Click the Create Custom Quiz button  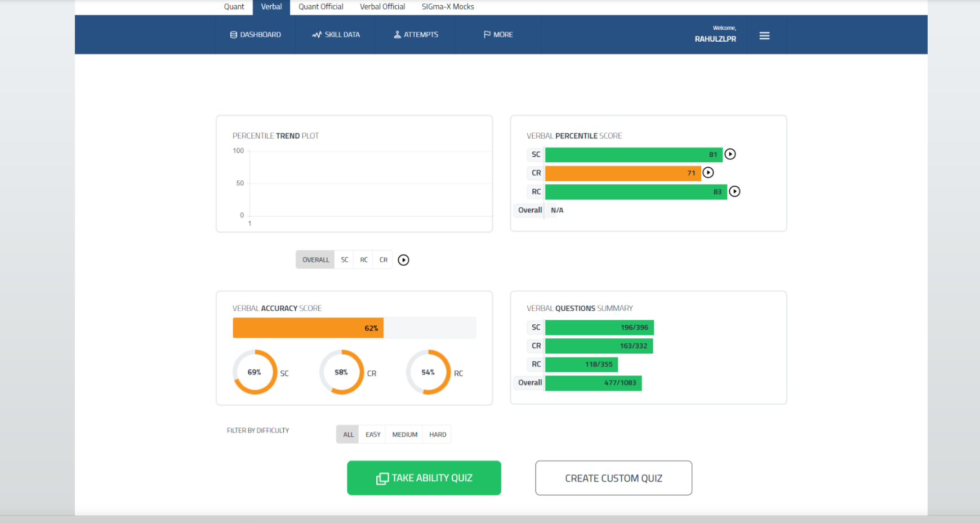coord(613,478)
